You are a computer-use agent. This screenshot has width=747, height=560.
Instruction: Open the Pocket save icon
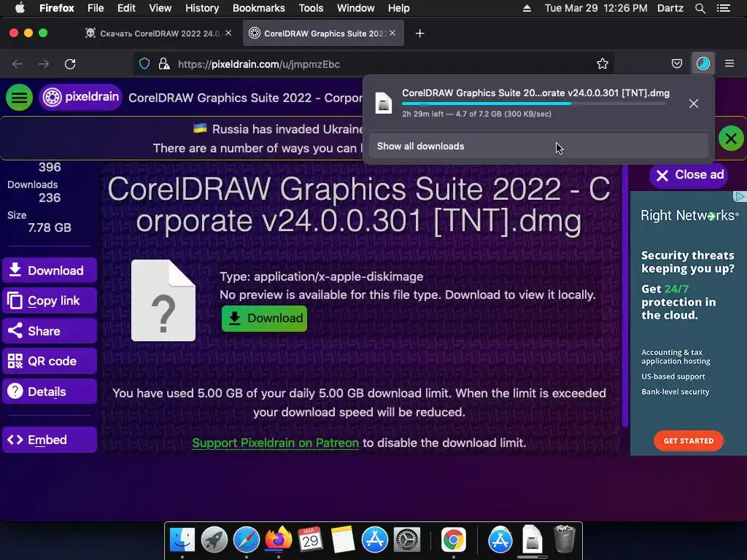point(676,64)
